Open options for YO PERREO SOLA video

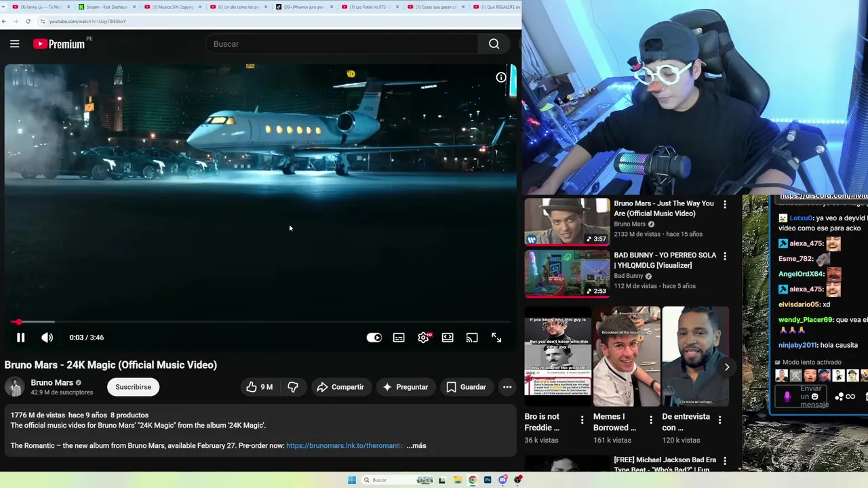click(x=725, y=256)
